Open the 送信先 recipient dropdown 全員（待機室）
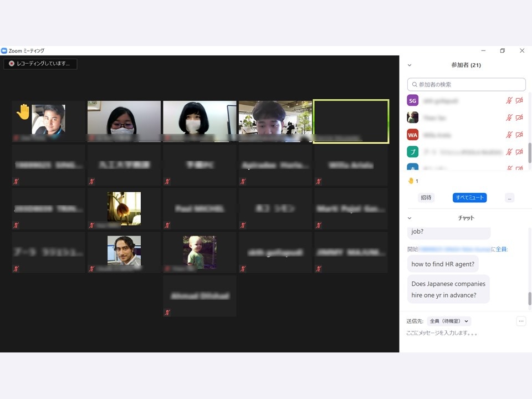Screen dimensions: 532x399 tap(449, 321)
